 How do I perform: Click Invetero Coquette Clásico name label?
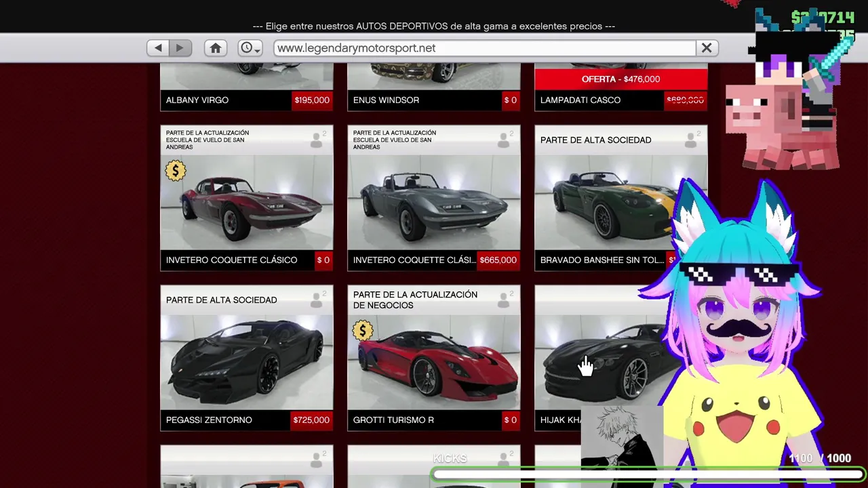231,260
